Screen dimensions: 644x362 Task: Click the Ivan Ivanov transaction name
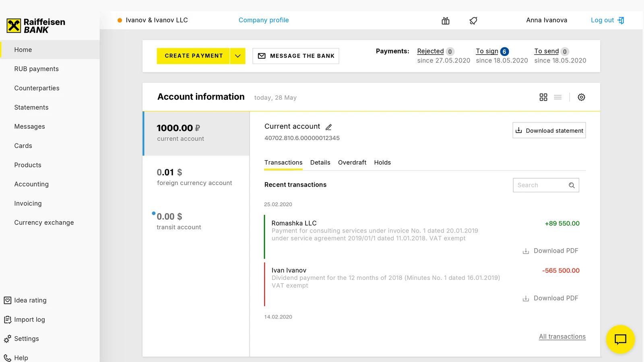pos(289,270)
